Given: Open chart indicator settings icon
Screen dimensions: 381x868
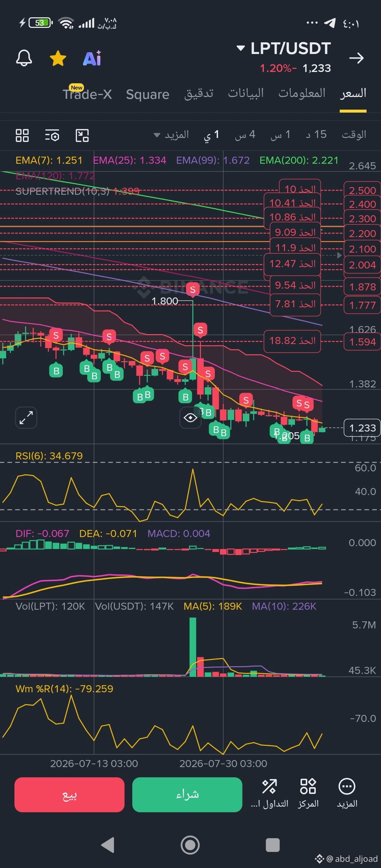Looking at the screenshot, I should tap(52, 135).
